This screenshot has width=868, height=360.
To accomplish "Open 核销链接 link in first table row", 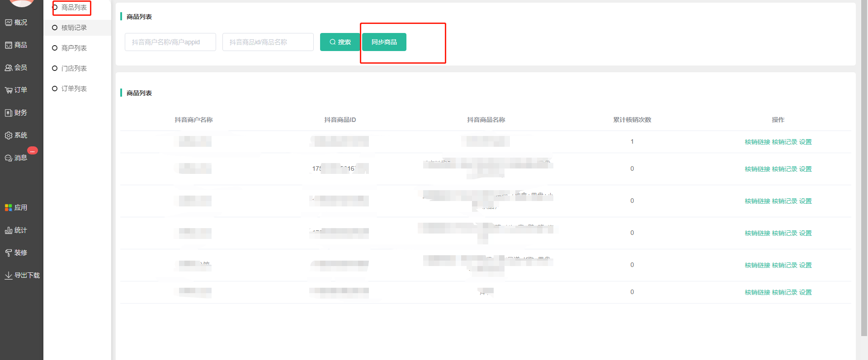I will (757, 142).
